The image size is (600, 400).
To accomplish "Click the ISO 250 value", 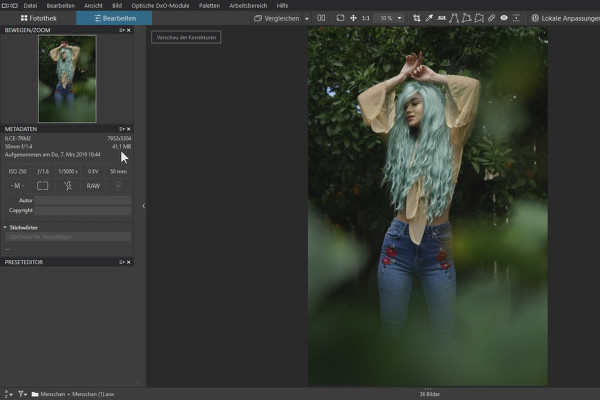I will [x=18, y=171].
